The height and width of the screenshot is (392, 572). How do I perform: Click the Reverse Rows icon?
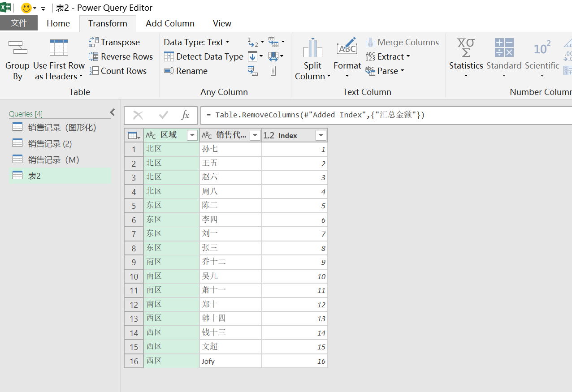[94, 56]
